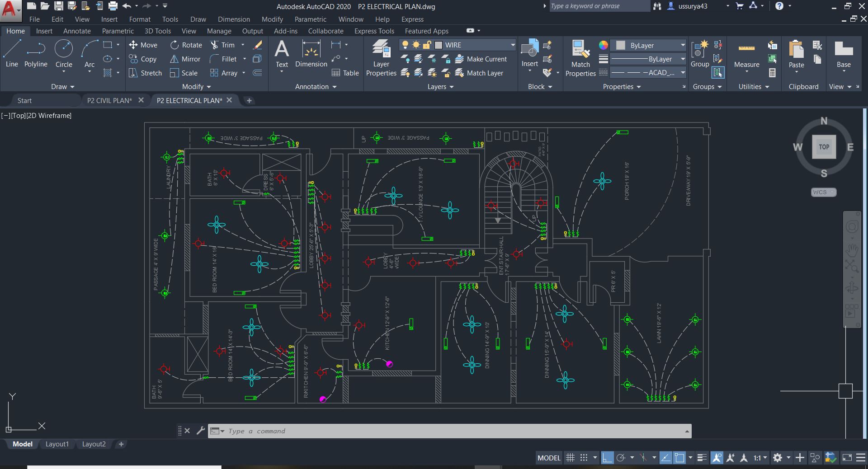
Task: Select the Circle tool
Action: point(64,54)
